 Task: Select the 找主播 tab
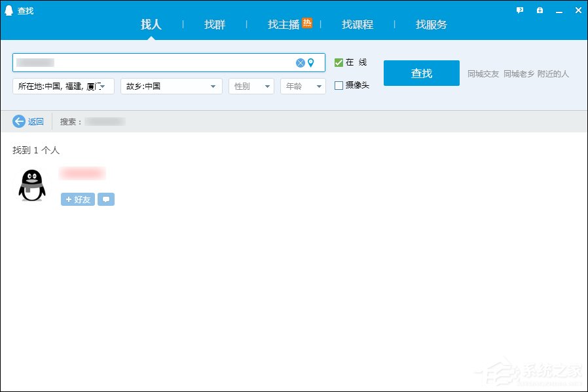[x=284, y=24]
